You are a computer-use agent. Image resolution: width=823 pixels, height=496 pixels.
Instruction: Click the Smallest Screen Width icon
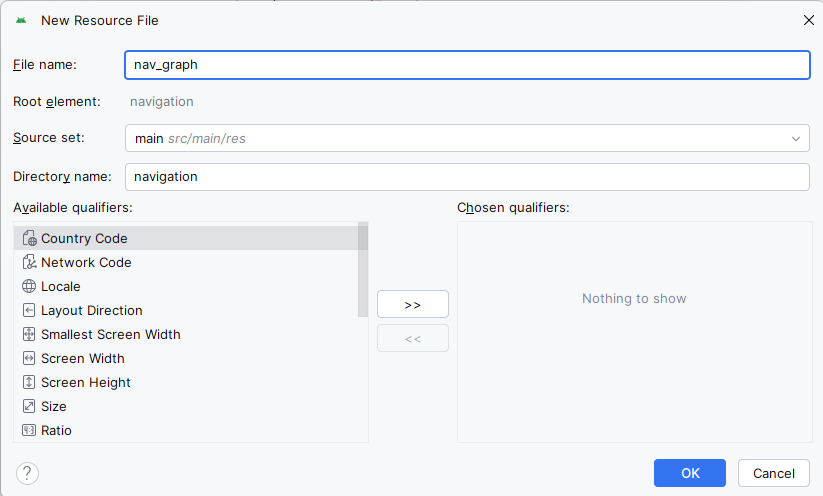pyautogui.click(x=29, y=334)
